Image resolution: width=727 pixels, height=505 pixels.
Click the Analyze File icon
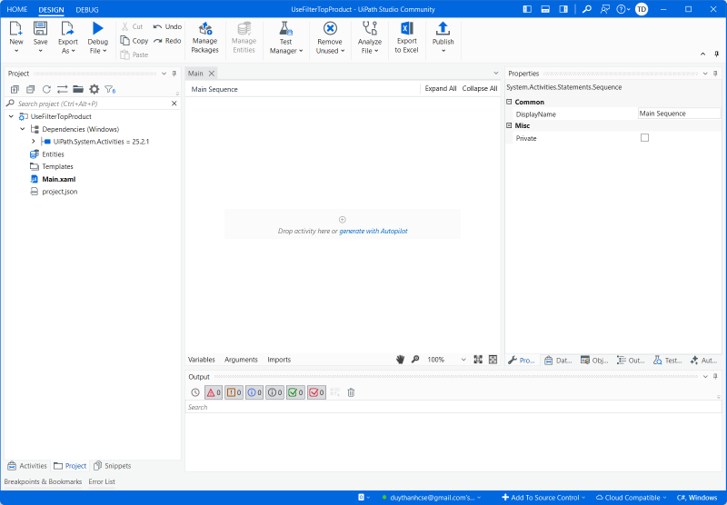(x=370, y=29)
